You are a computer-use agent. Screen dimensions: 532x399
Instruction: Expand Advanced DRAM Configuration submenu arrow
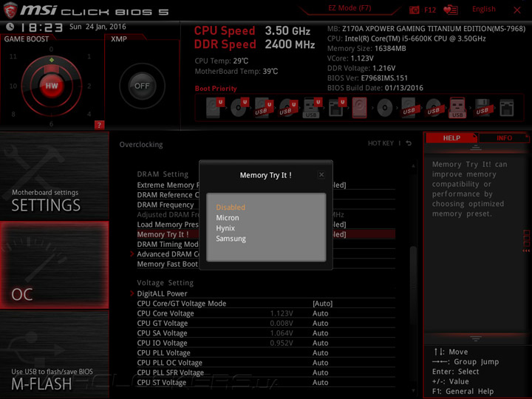coord(132,253)
